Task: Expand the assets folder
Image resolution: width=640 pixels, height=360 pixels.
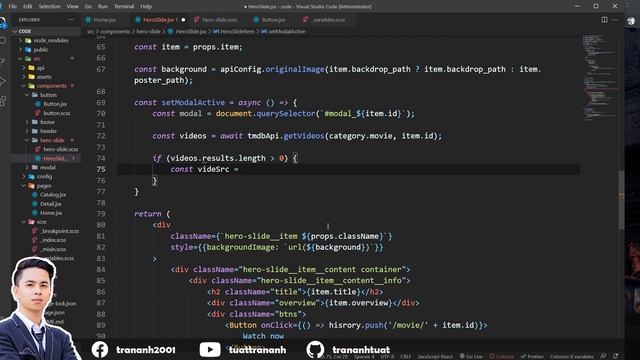Action: coord(46,77)
